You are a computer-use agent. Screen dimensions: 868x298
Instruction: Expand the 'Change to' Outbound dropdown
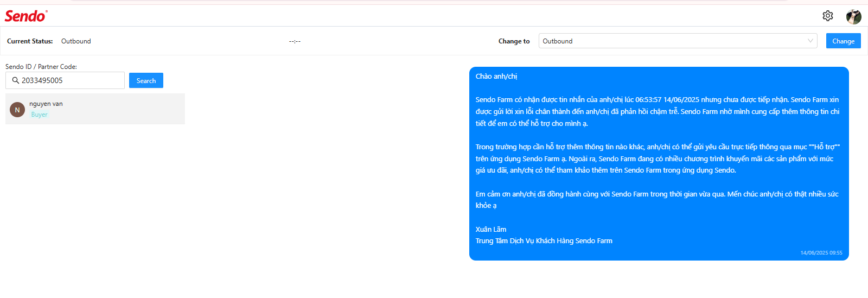(678, 41)
